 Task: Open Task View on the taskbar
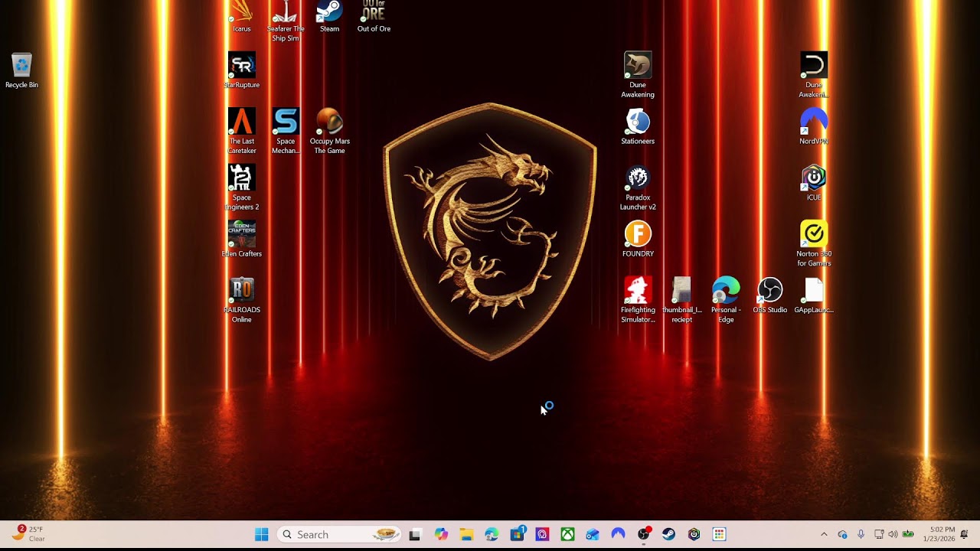point(415,534)
